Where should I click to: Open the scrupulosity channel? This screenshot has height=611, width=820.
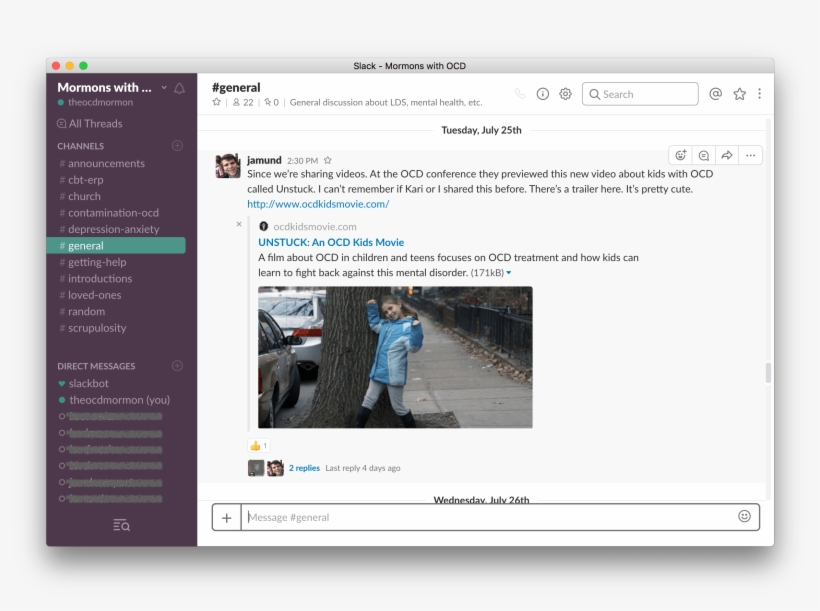pyautogui.click(x=97, y=328)
